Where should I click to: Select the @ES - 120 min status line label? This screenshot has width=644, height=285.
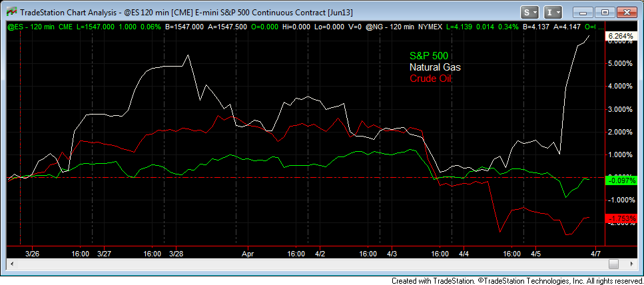pos(31,27)
